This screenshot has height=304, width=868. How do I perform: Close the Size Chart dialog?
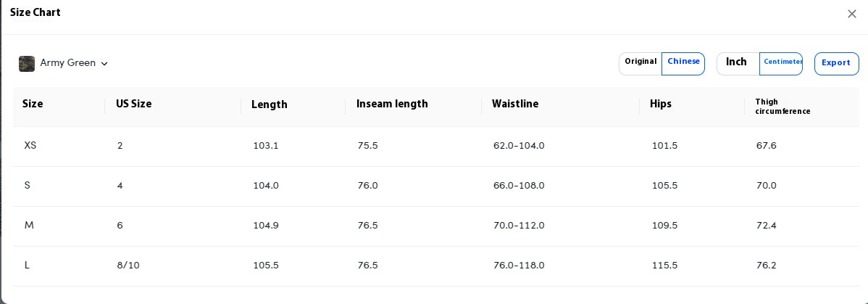pyautogui.click(x=852, y=14)
